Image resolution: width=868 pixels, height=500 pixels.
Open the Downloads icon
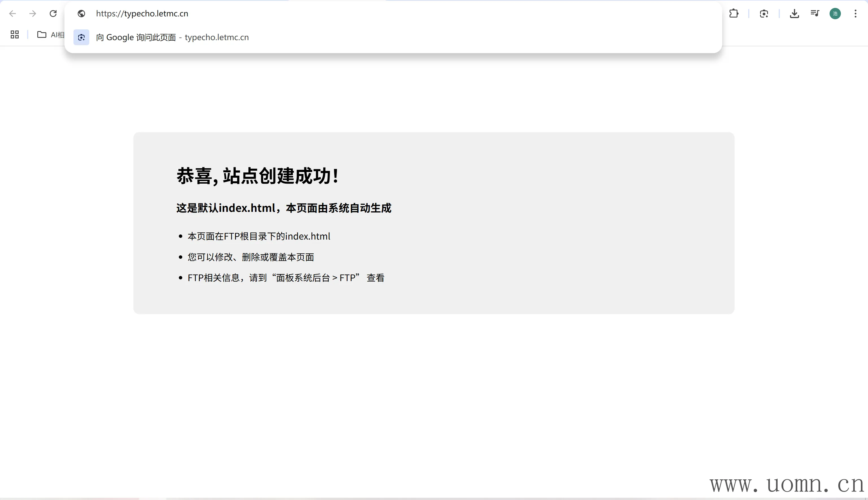794,14
